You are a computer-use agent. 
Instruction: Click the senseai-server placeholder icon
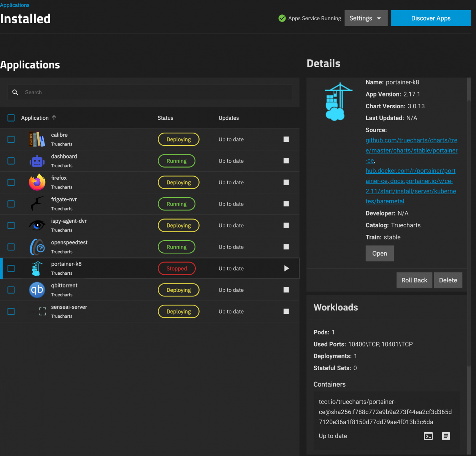[x=43, y=312]
